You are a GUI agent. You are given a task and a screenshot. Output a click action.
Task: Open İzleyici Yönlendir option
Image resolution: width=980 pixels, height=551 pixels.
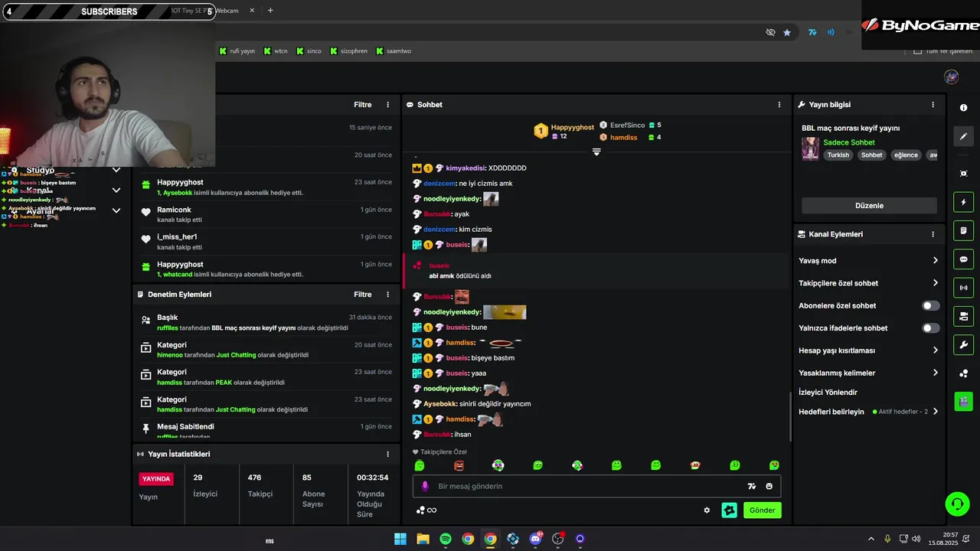pos(828,393)
